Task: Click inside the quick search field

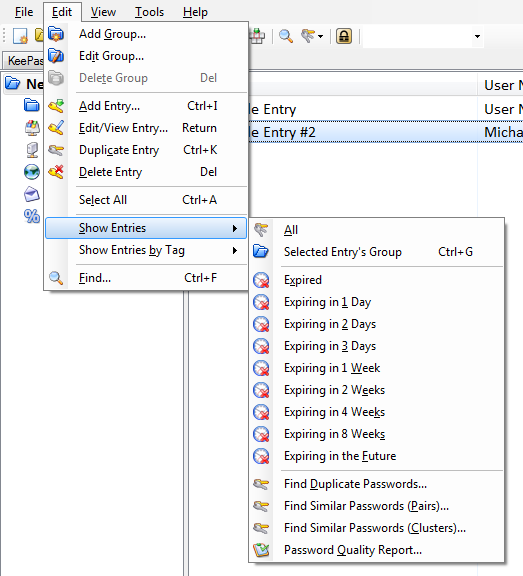Action: 417,36
